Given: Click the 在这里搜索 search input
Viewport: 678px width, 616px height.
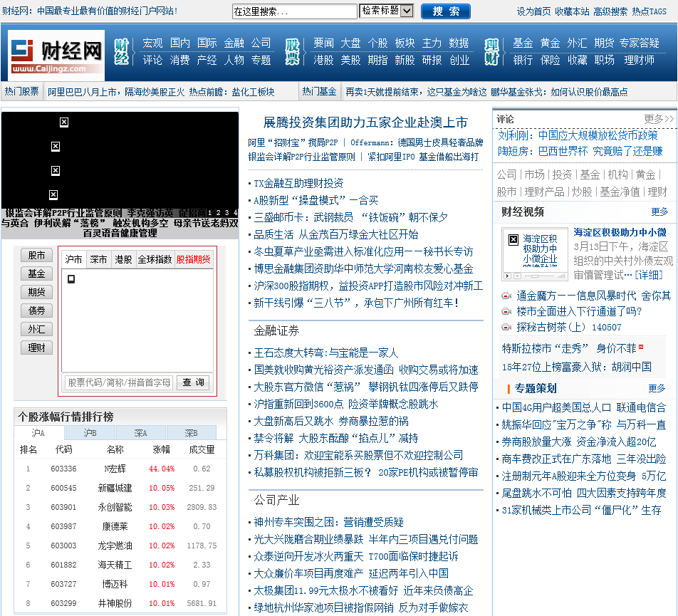Looking at the screenshot, I should pyautogui.click(x=294, y=11).
